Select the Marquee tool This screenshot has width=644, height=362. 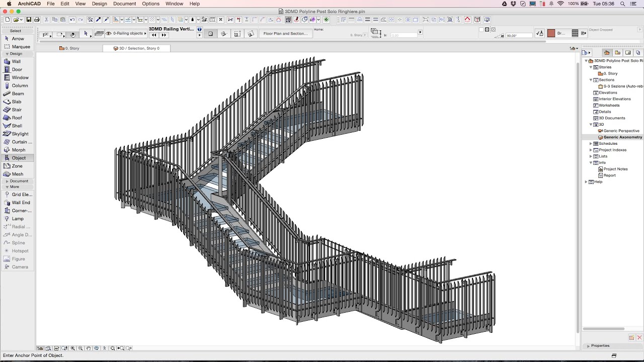coord(17,47)
